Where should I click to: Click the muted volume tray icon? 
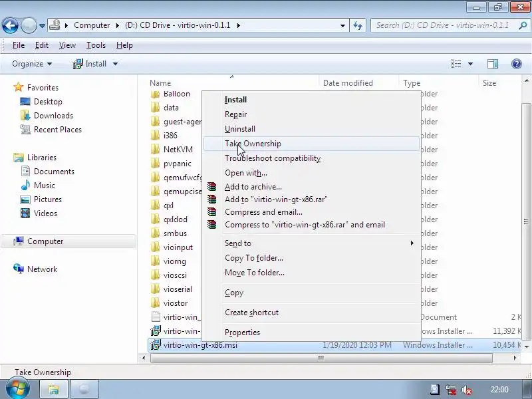tap(467, 390)
